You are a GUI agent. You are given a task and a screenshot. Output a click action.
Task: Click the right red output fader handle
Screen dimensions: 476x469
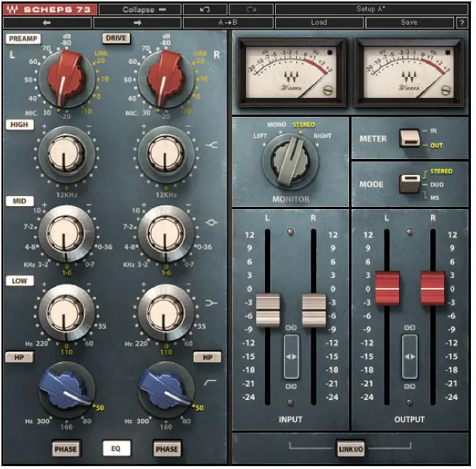pyautogui.click(x=432, y=288)
